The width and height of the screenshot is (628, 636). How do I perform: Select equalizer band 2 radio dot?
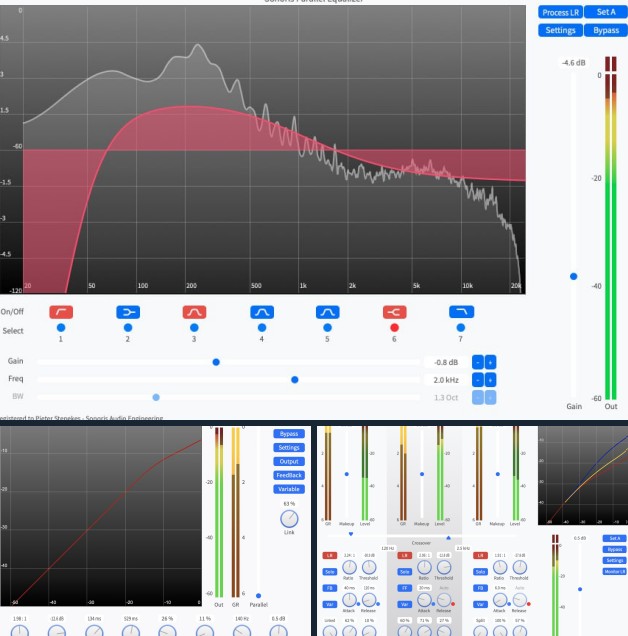128,327
